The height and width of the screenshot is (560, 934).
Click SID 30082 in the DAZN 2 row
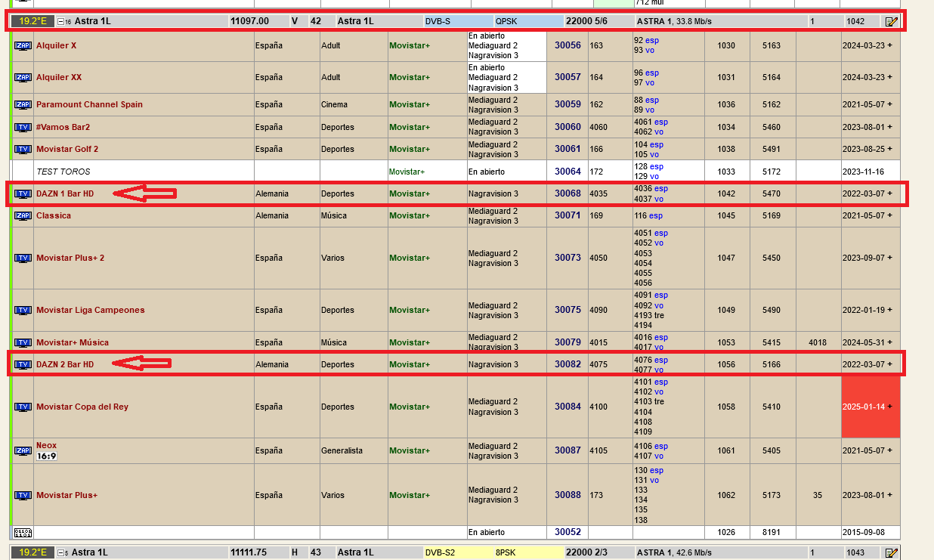pyautogui.click(x=568, y=364)
